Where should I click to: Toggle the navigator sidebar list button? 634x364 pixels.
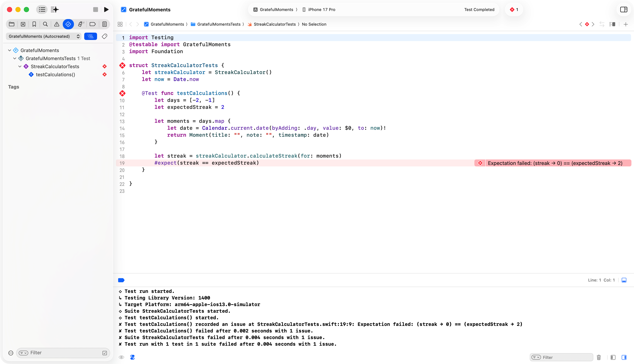pyautogui.click(x=42, y=10)
